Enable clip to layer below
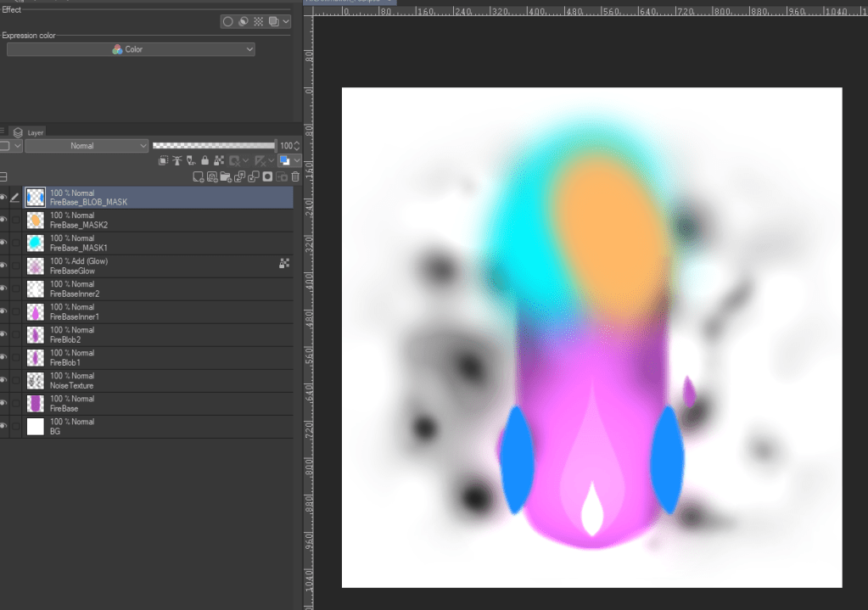This screenshot has height=610, width=868. coord(164,160)
